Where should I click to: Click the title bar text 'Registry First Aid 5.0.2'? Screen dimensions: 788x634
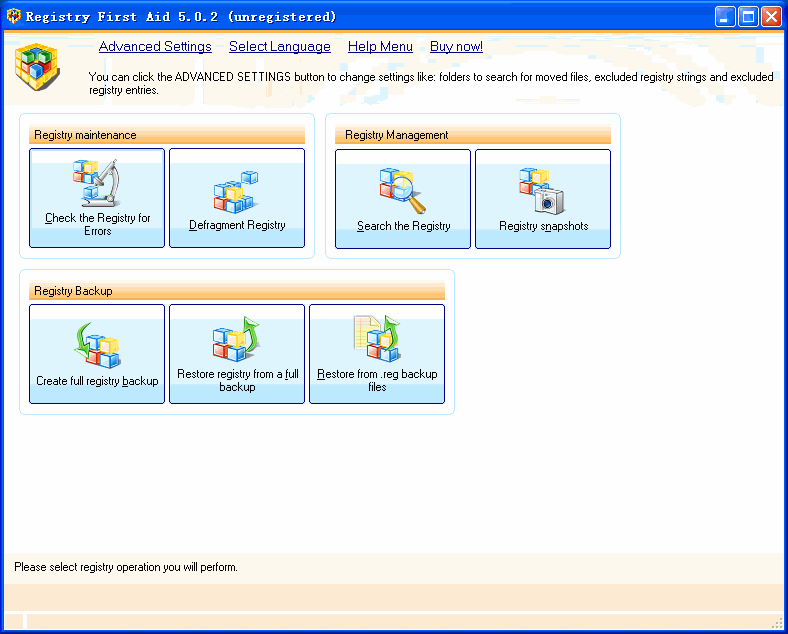coord(122,17)
